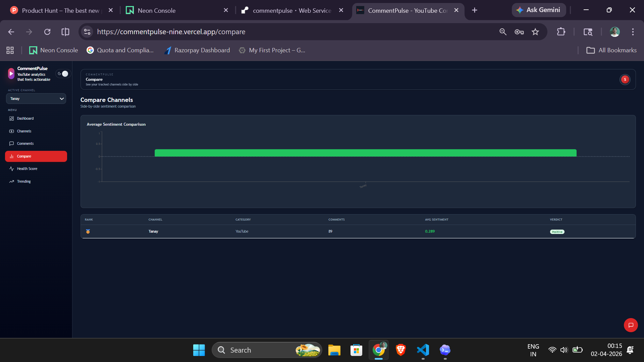644x362 pixels.
Task: Go to Health Score menu item
Action: (x=27, y=169)
